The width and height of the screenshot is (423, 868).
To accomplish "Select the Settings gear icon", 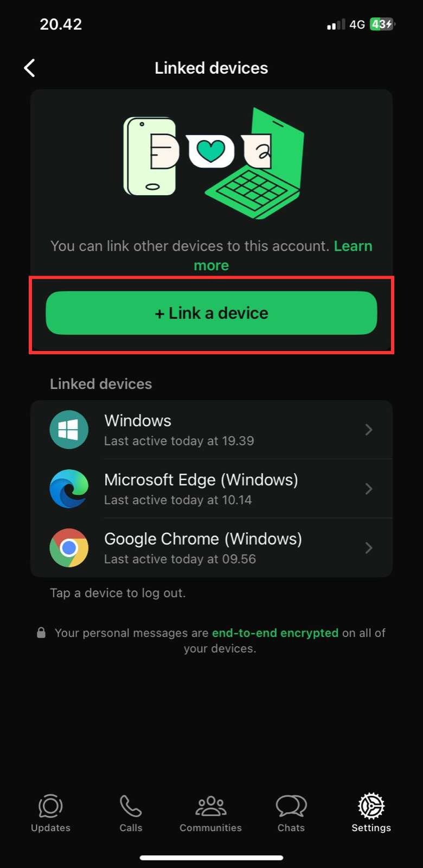I will click(371, 806).
